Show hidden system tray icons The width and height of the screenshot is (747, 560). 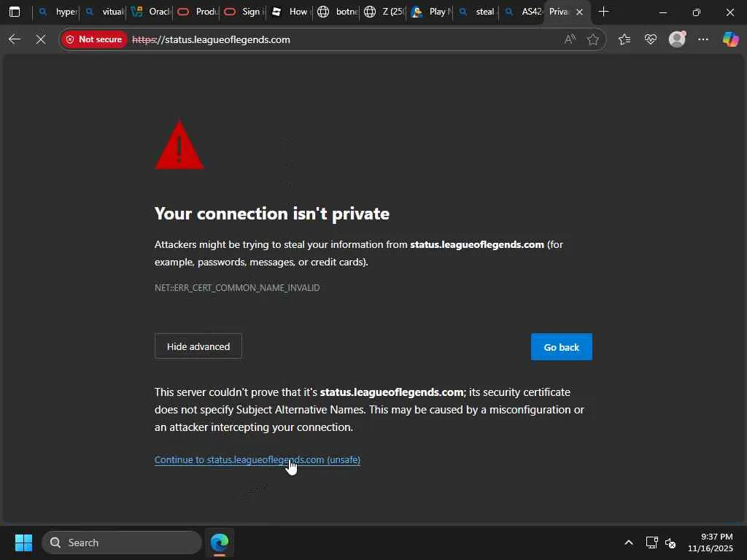629,542
